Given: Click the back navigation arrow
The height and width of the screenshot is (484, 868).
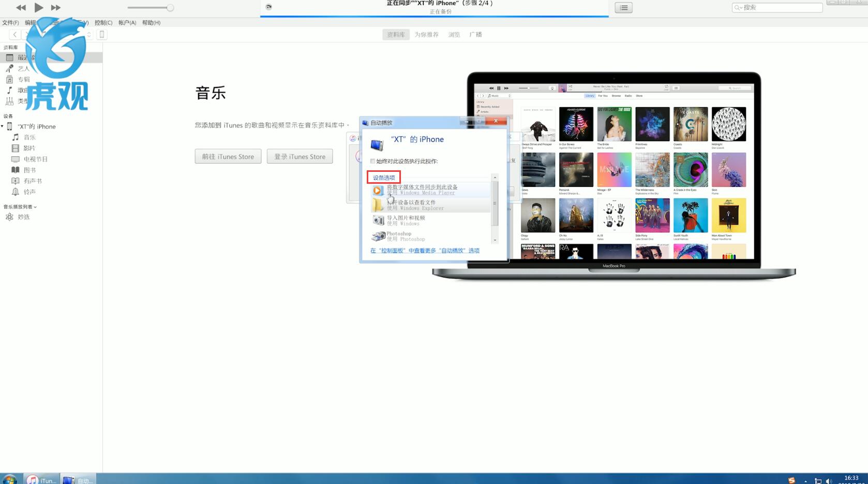Looking at the screenshot, I should [15, 34].
